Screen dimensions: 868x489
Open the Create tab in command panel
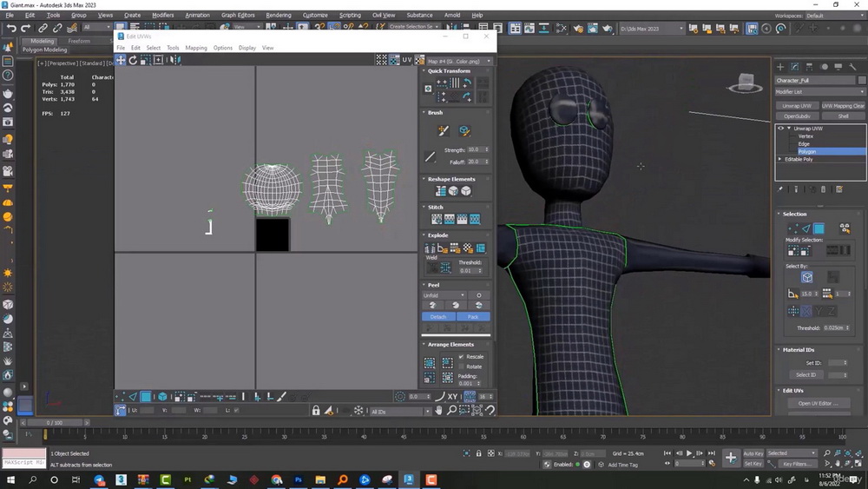[780, 67]
